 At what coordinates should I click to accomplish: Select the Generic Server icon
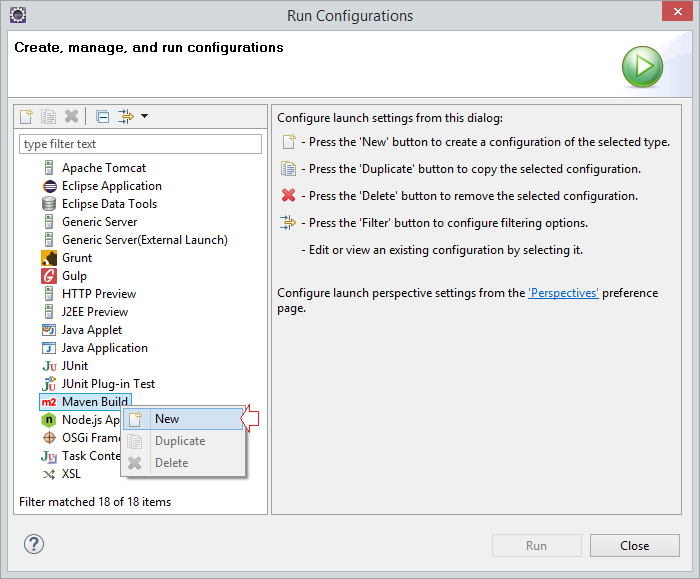pos(49,222)
